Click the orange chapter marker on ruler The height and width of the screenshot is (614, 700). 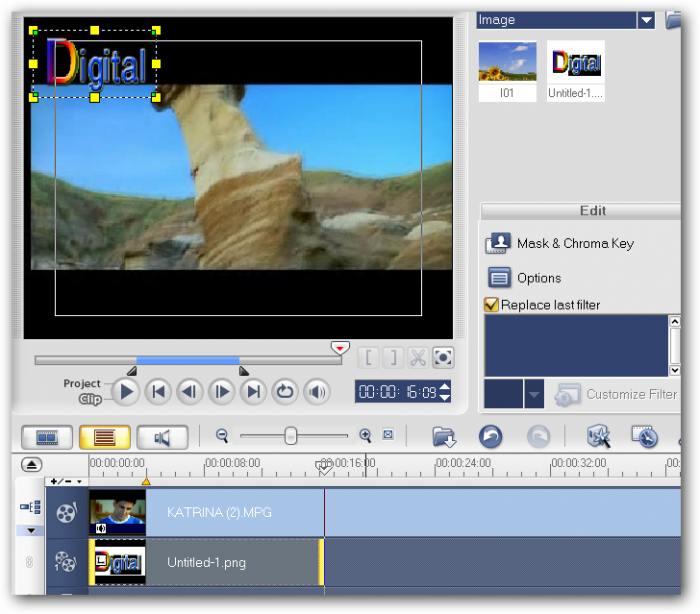point(146,481)
